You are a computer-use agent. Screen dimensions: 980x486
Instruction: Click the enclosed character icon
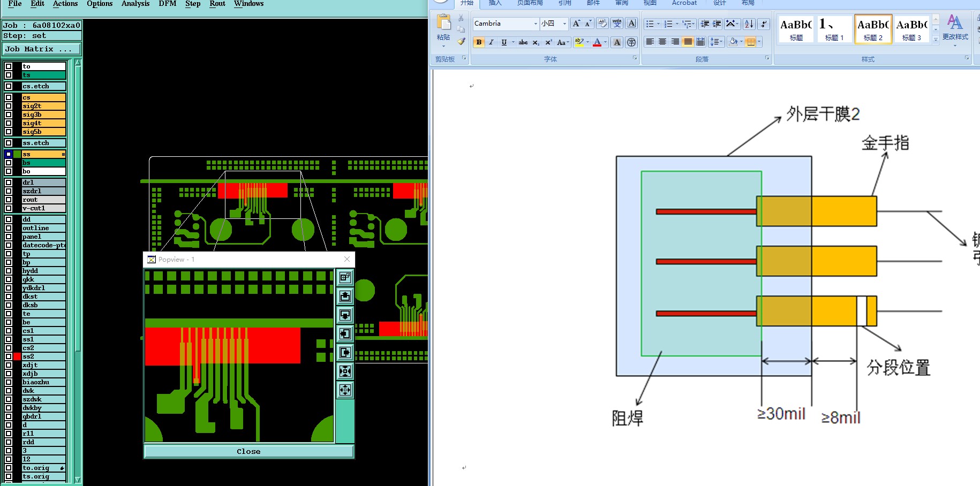pyautogui.click(x=631, y=42)
